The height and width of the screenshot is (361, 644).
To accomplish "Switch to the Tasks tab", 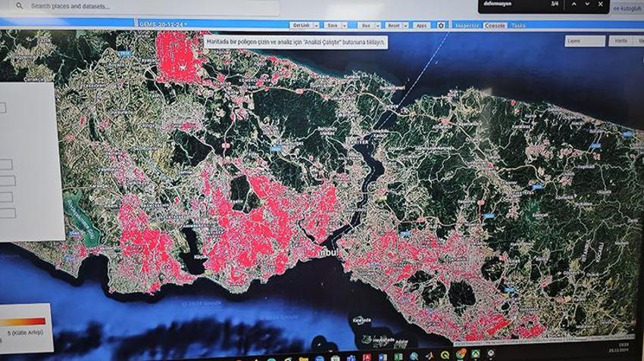I will pos(518,26).
